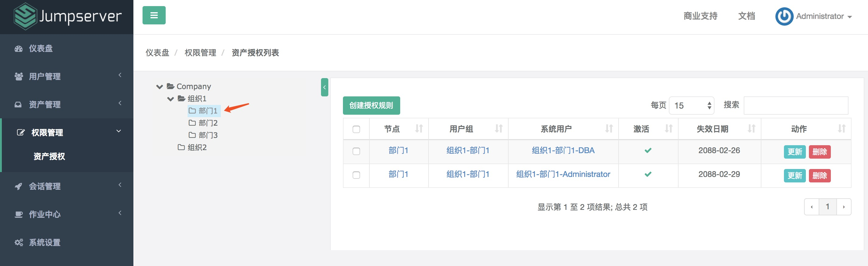Click the Jumpserver logo
868x266 pixels.
(67, 16)
